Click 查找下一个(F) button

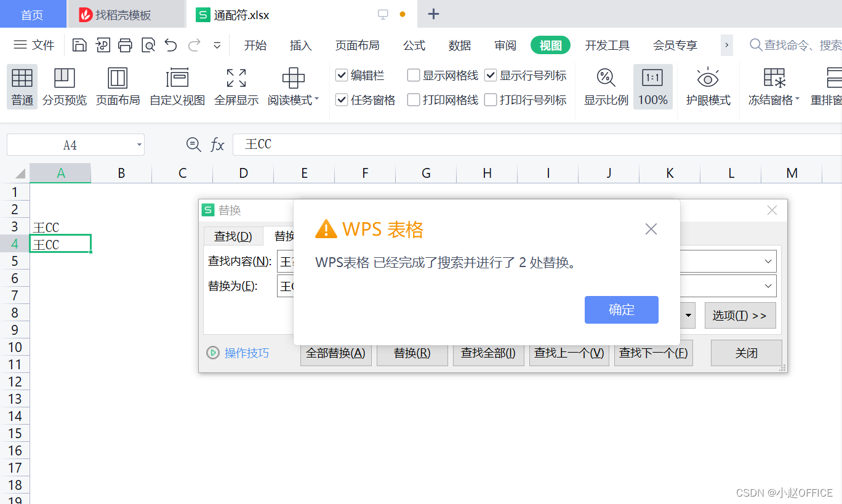pyautogui.click(x=654, y=353)
